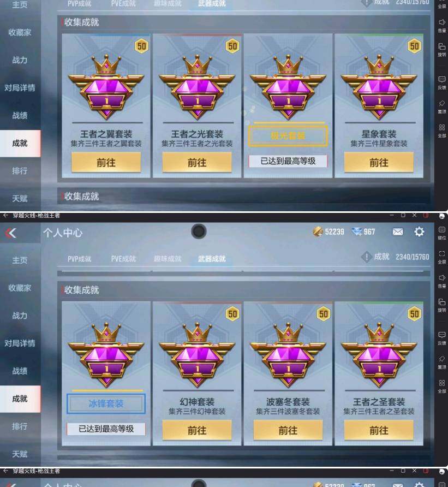Click 已达到最高等级 under 冰锋套装

106,429
